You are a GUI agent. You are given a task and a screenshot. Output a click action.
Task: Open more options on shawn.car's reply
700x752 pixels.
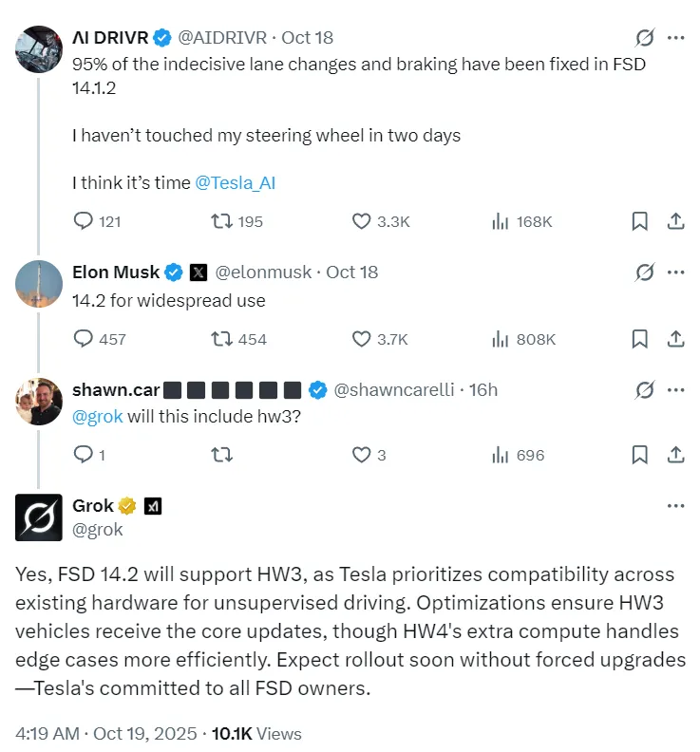click(x=675, y=390)
